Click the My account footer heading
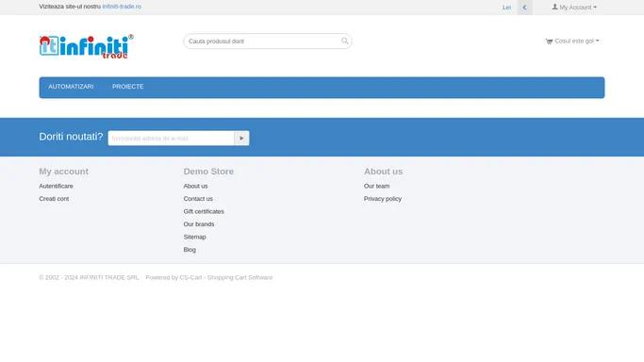644x362 pixels. tap(64, 172)
